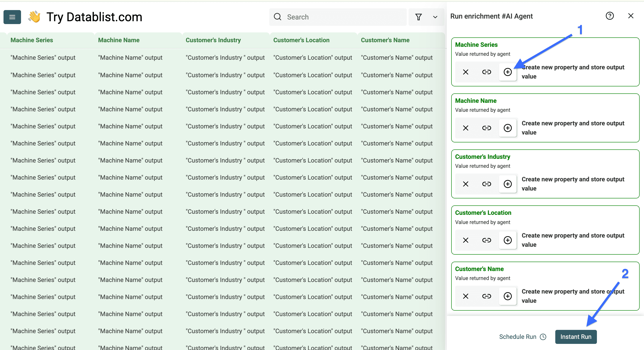Dismiss the Machine Series output mapping
Image resolution: width=644 pixels, height=350 pixels.
465,72
